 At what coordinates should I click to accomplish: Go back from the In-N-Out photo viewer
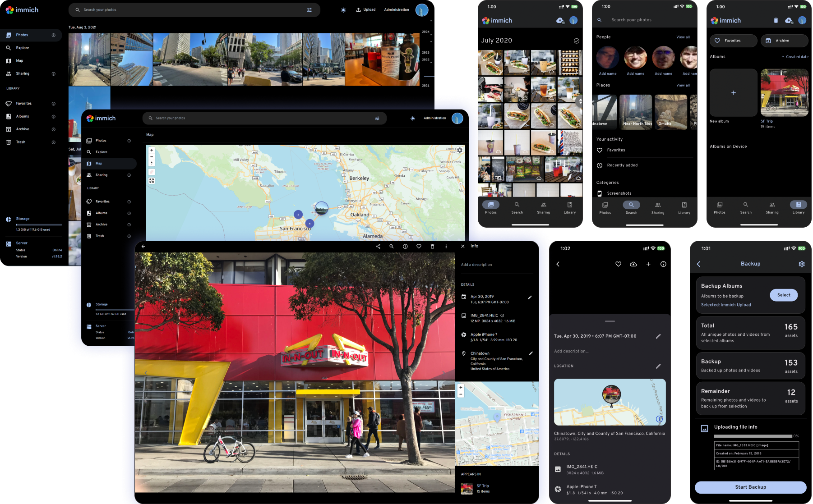click(143, 247)
